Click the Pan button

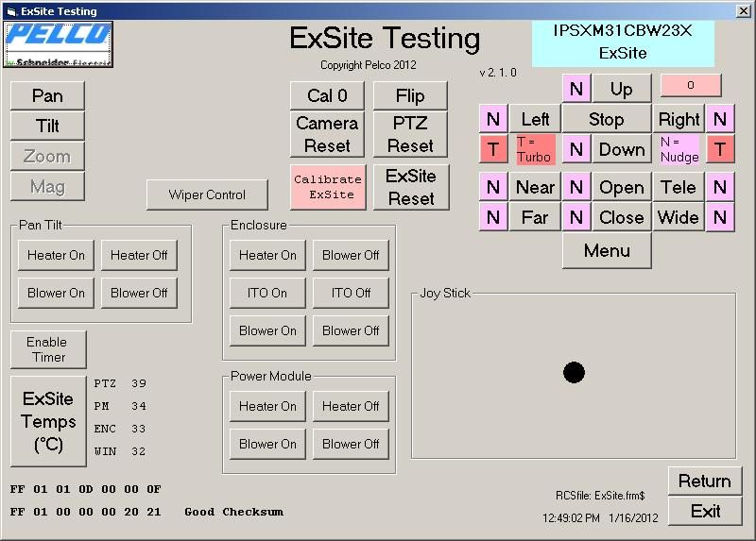(x=47, y=95)
